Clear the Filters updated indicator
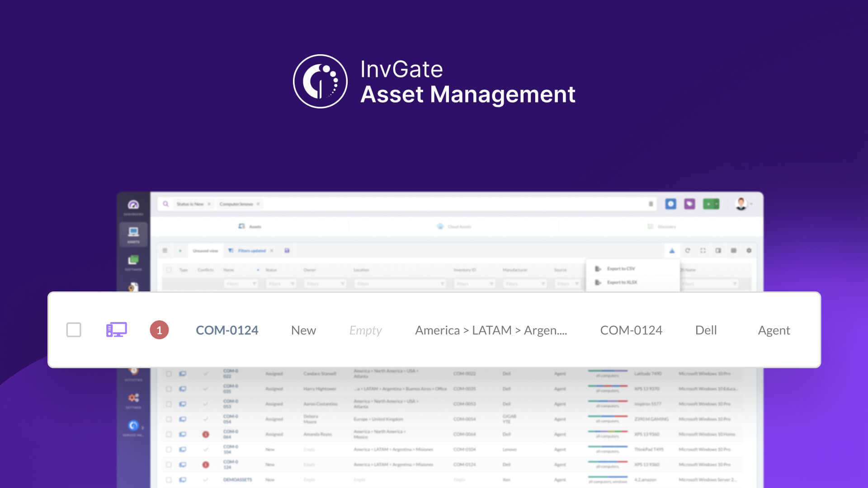The height and width of the screenshot is (488, 868). click(x=272, y=250)
